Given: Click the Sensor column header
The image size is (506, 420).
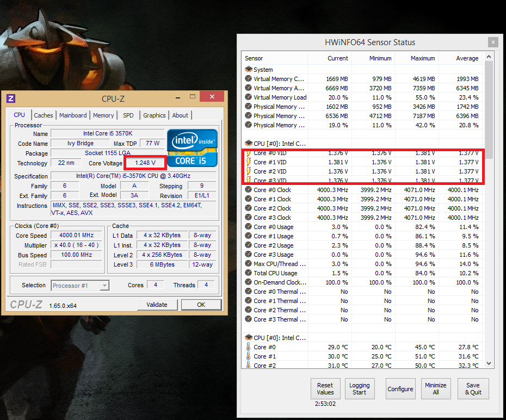Looking at the screenshot, I should point(275,58).
